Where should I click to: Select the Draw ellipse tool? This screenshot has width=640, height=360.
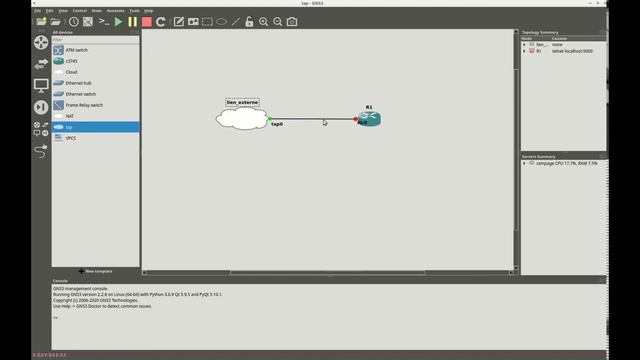pos(221,22)
